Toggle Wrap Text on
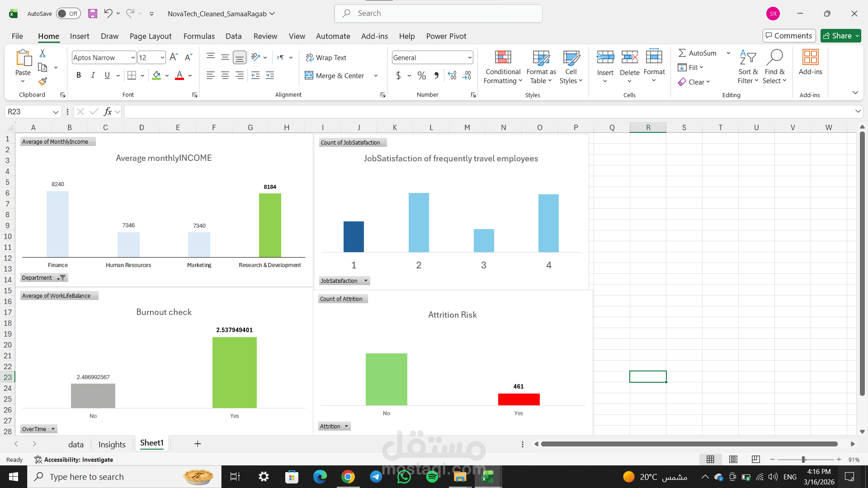The image size is (868, 488). click(x=325, y=57)
